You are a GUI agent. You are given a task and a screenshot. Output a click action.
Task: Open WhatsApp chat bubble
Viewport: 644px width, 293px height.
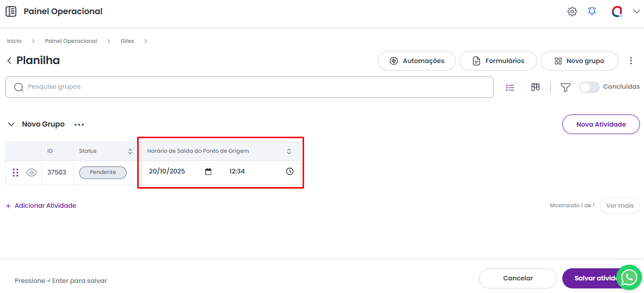629,277
